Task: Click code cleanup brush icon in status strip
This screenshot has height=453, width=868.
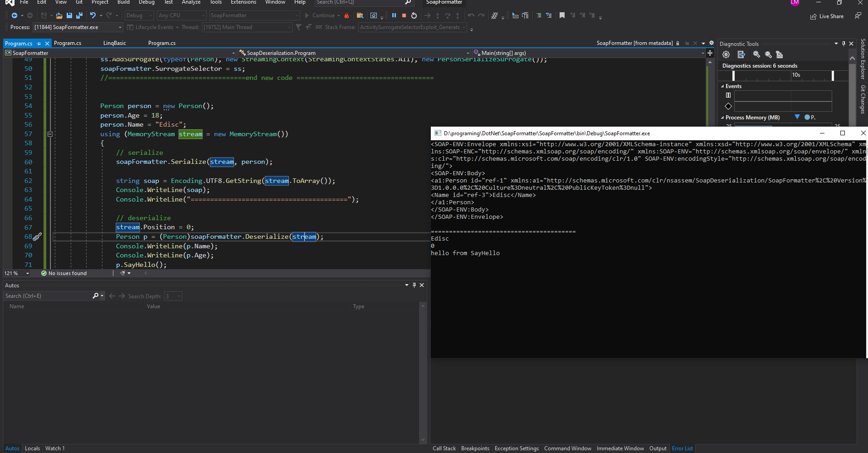Action: [122, 273]
